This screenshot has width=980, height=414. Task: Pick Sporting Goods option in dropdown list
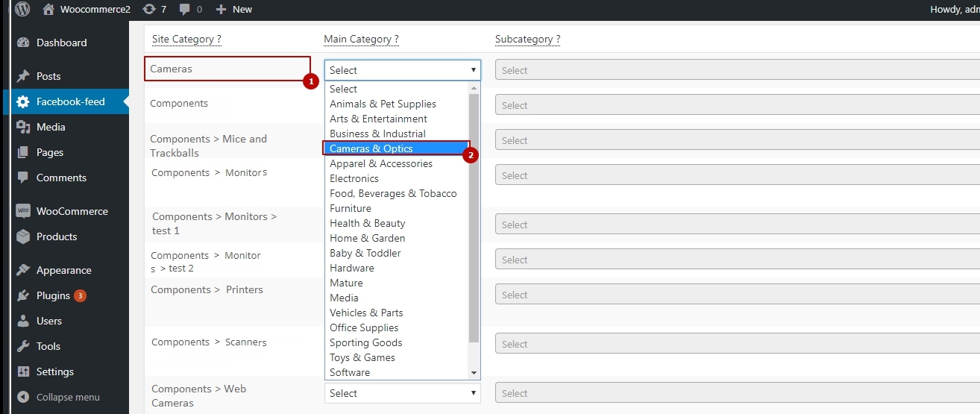[x=365, y=342]
